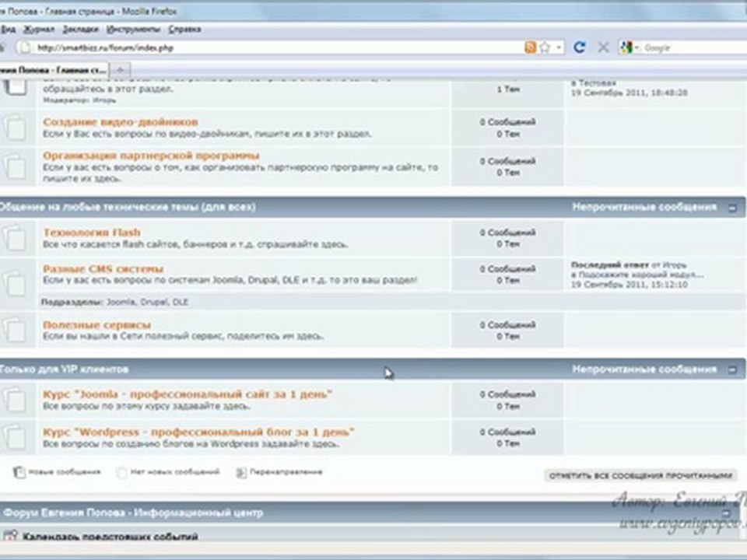Open Непрочитанные сообщения in technical topics header
The height and width of the screenshot is (560, 747).
coord(644,207)
